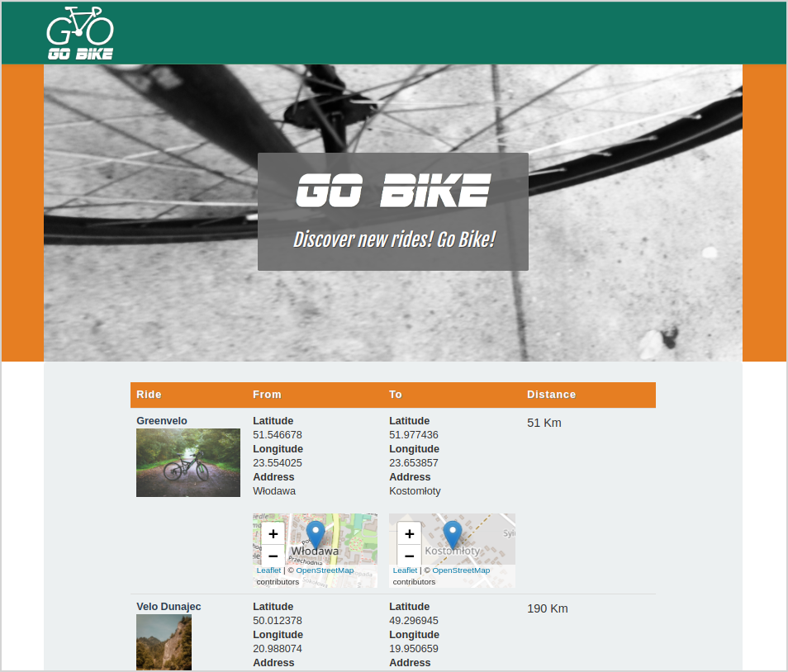The width and height of the screenshot is (788, 672).
Task: Zoom in on the Włodawa map
Action: coord(272,534)
